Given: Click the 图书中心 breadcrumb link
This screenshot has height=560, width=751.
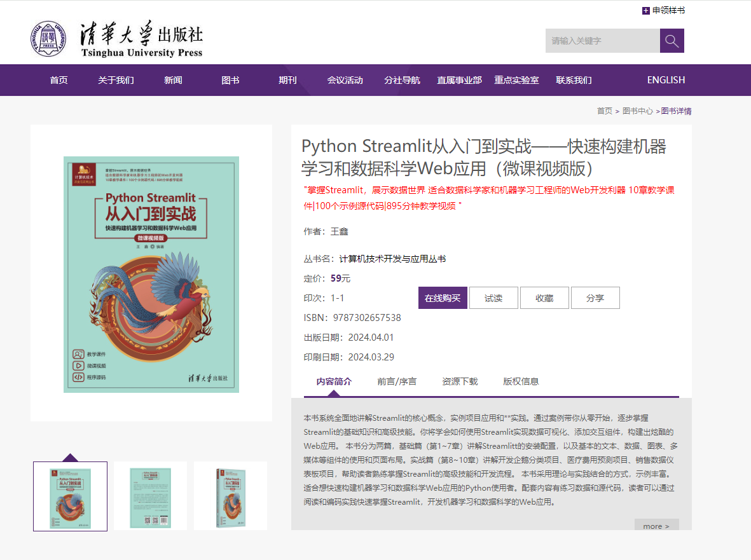Looking at the screenshot, I should (637, 111).
